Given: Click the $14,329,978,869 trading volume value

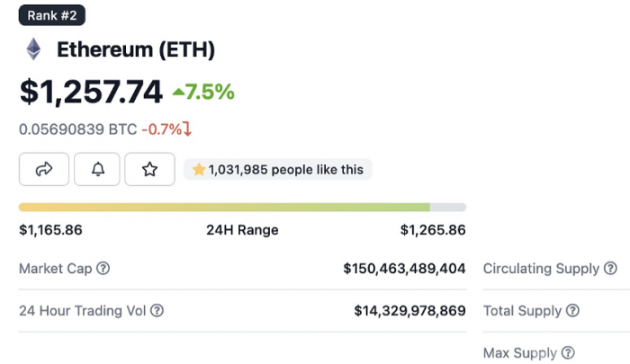Looking at the screenshot, I should click(409, 311).
